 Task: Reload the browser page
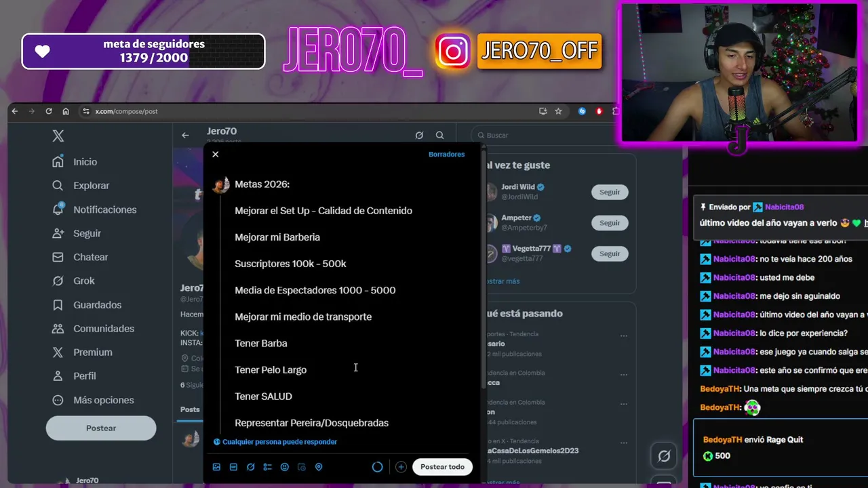(49, 111)
